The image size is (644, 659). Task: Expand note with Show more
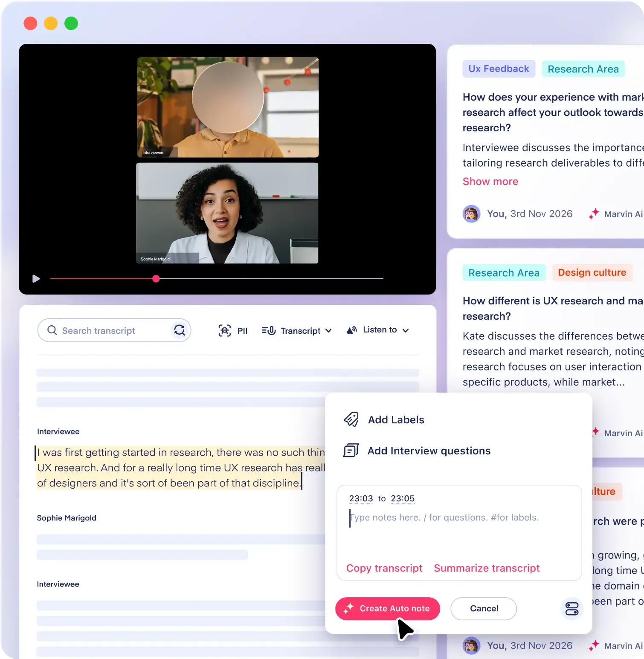coord(490,182)
